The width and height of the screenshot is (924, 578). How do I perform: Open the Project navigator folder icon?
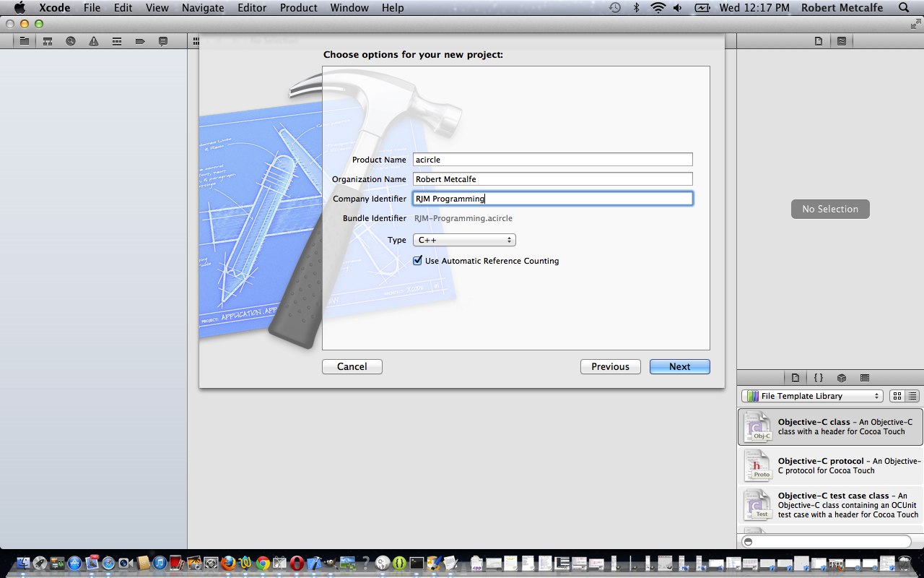click(x=25, y=41)
